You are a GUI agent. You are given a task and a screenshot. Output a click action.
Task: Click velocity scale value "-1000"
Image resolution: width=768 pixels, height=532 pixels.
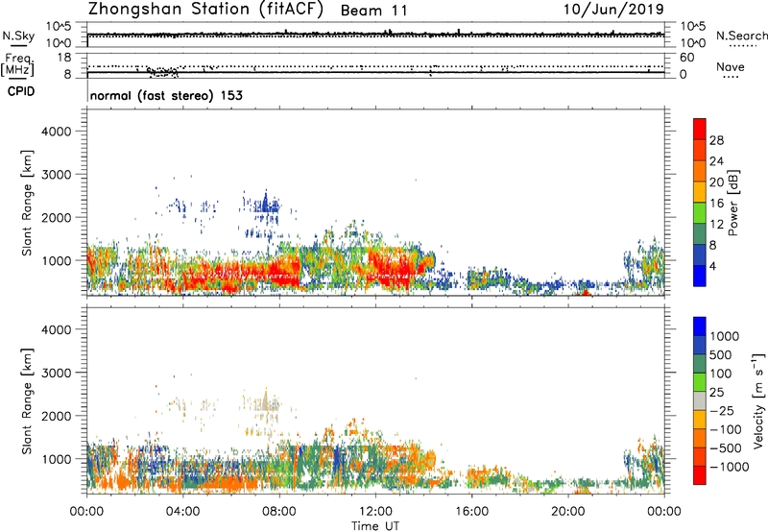point(729,467)
